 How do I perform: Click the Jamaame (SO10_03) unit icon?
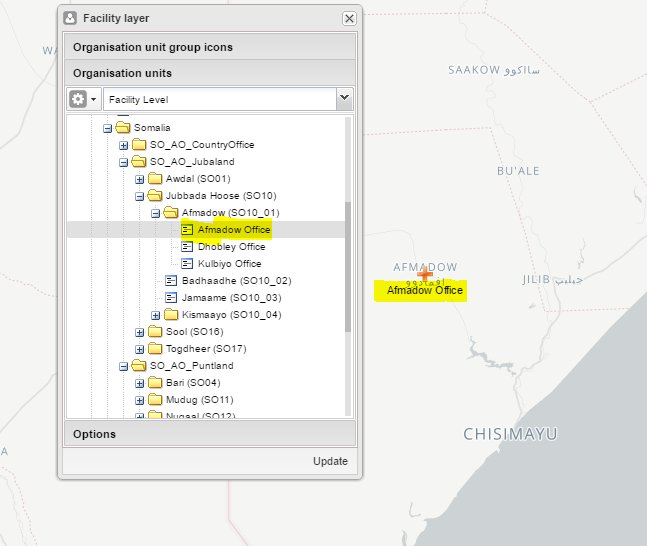171,297
